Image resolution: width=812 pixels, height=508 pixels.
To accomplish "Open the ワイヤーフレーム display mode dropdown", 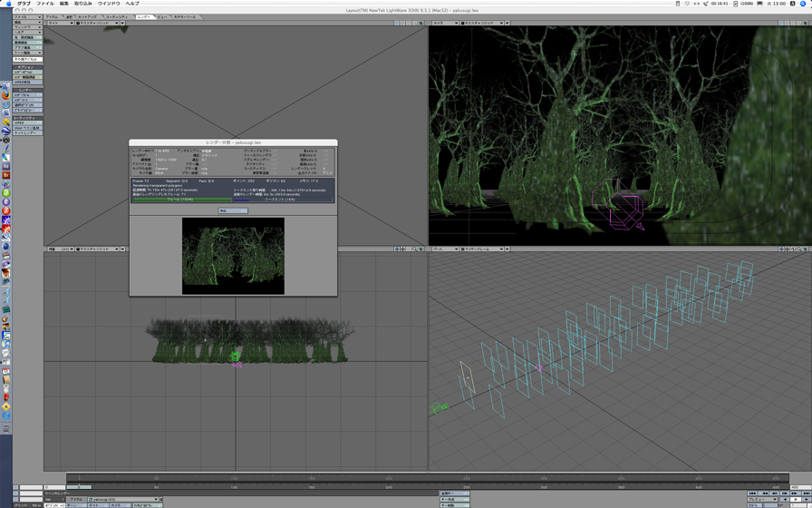I will coord(483,249).
